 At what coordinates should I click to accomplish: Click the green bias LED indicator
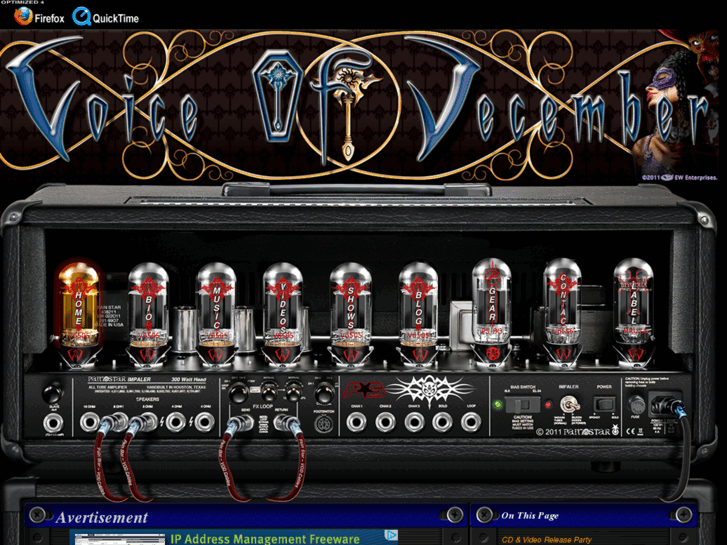point(498,404)
